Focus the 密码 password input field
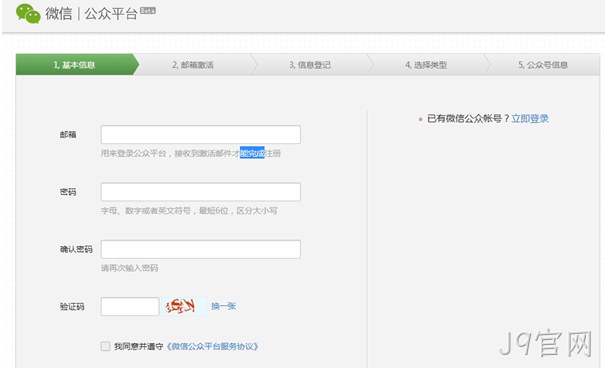The width and height of the screenshot is (605, 369). (201, 192)
